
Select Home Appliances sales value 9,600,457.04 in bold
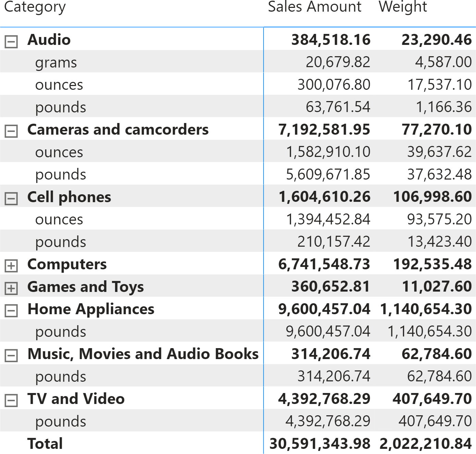tap(324, 309)
